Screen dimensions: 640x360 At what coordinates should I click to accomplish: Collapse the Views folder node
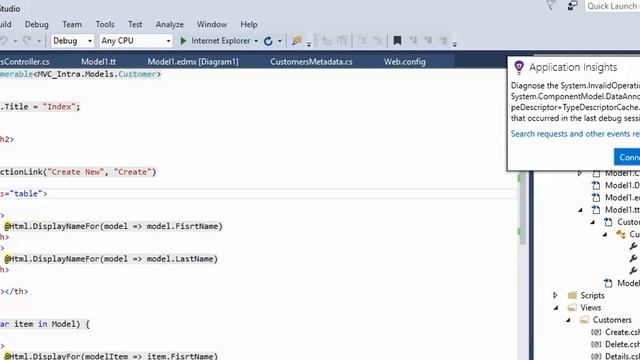pyautogui.click(x=556, y=308)
